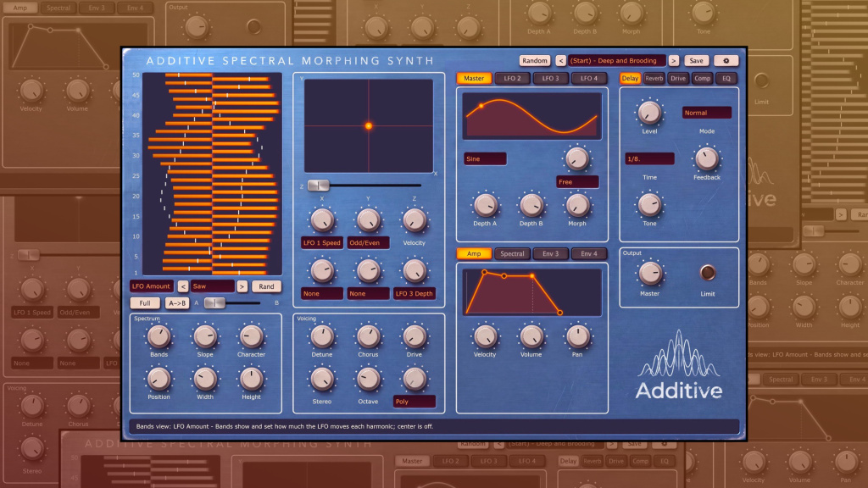This screenshot has height=488, width=868.
Task: Open the Delay effect tab
Action: [630, 79]
